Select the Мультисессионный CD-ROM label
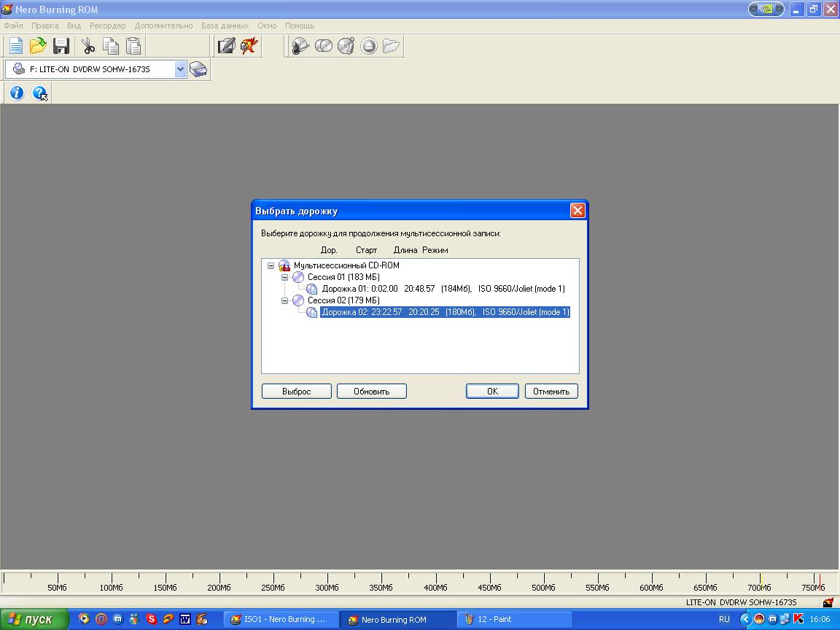Screen dimensions: 840x630 pos(346,265)
